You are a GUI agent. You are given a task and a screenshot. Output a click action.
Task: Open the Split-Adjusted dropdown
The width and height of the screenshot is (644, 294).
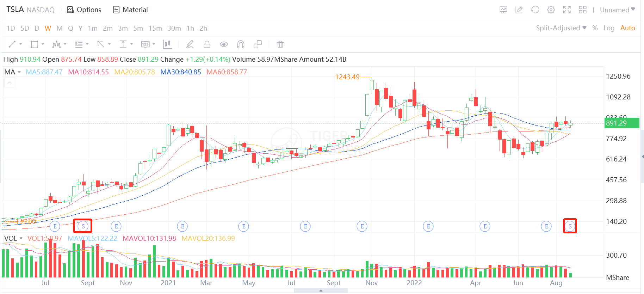coord(561,28)
